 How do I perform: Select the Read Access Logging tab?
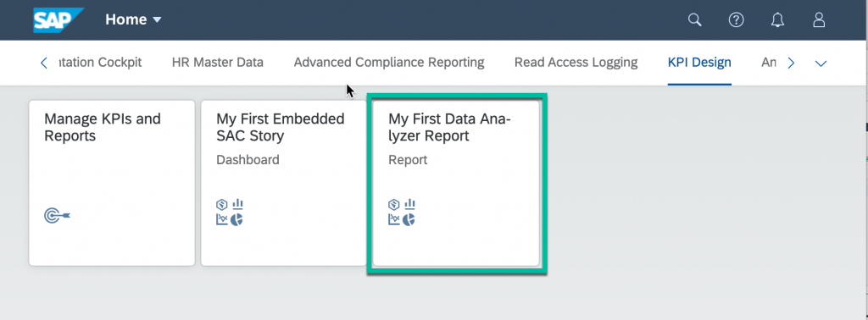pyautogui.click(x=576, y=63)
